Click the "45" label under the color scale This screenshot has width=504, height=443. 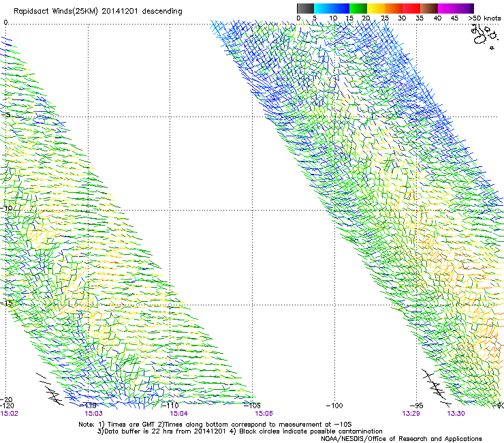[x=454, y=18]
